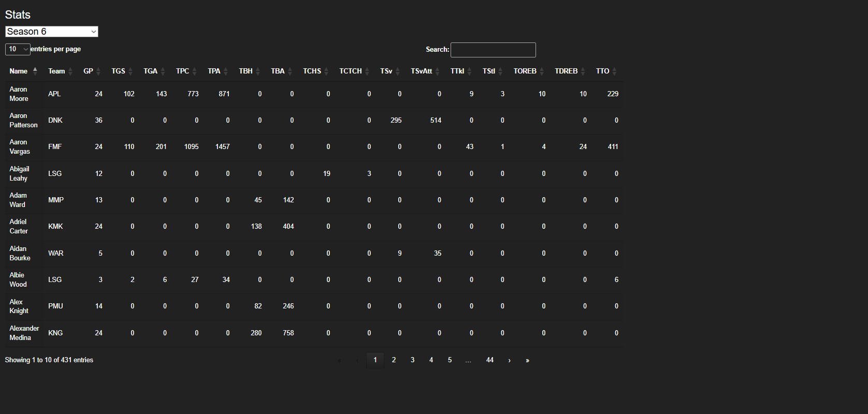Click the 758 TBA value

point(288,333)
